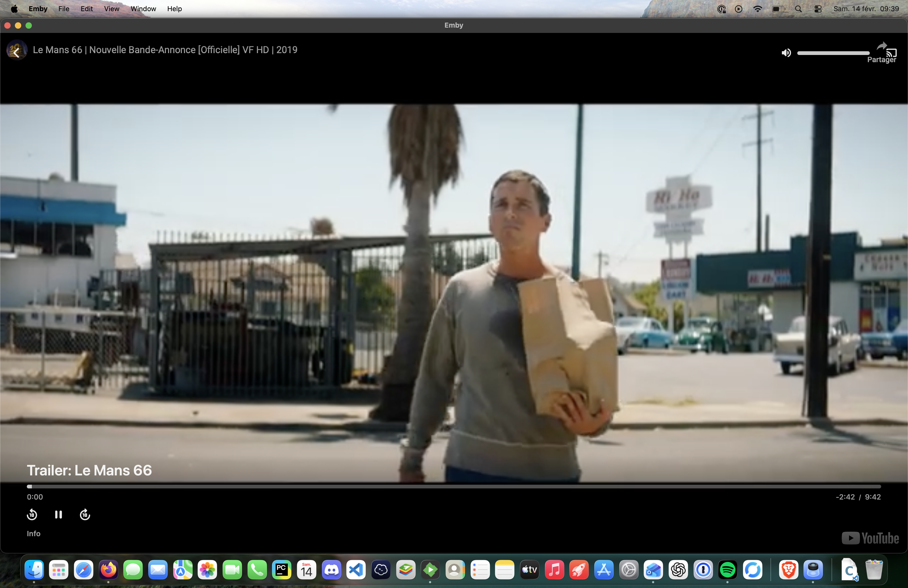Rewind 10 seconds

click(32, 515)
